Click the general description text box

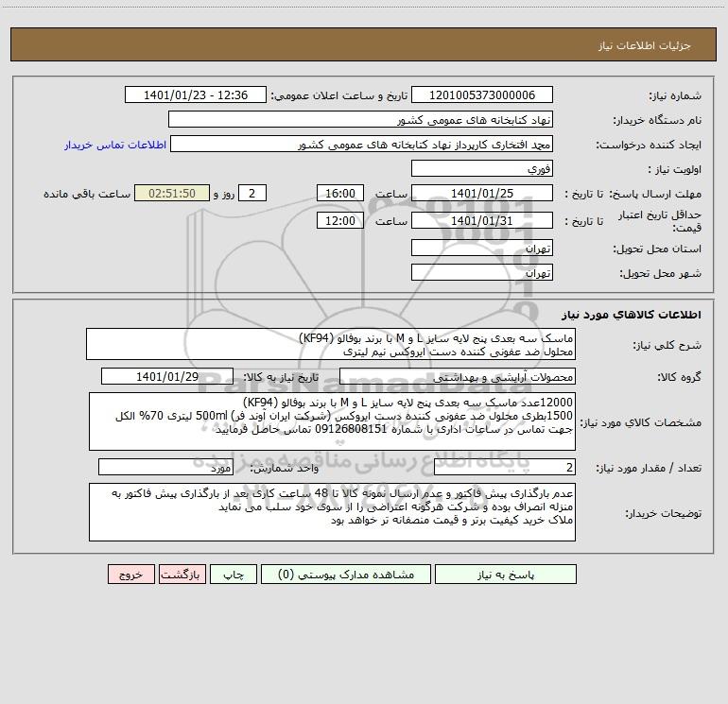pos(331,344)
